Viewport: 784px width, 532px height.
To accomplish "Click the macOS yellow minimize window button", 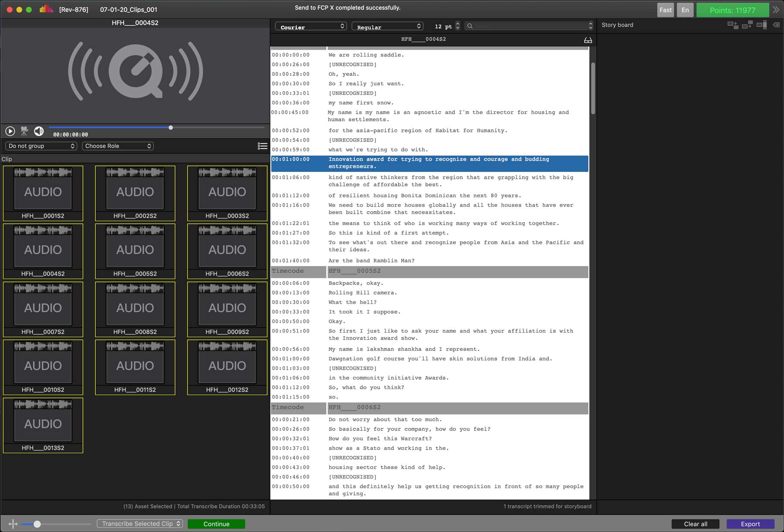I will 19,10.
